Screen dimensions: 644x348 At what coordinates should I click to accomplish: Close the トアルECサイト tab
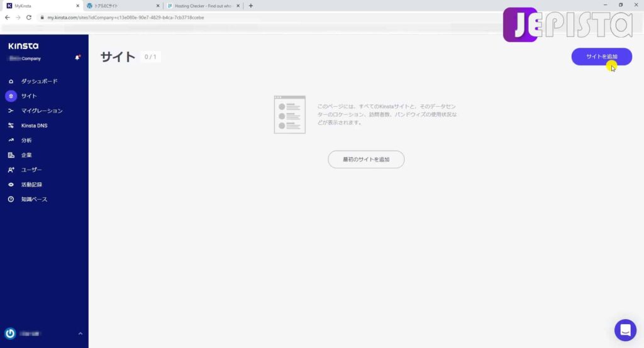tap(158, 6)
